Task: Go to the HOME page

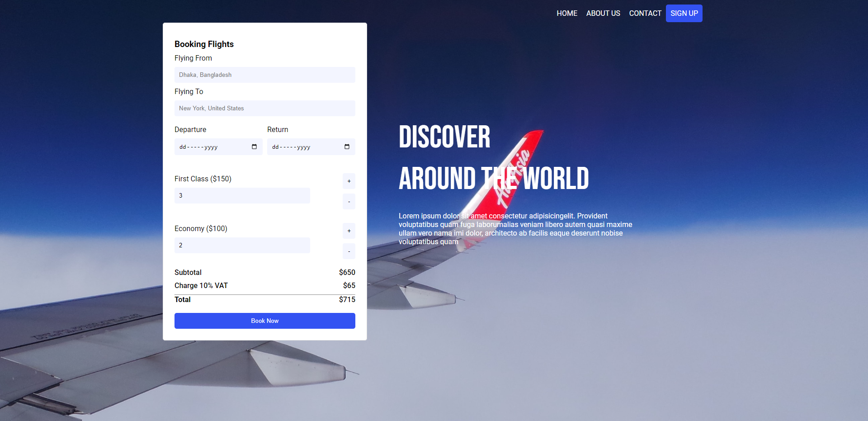Action: [x=566, y=14]
